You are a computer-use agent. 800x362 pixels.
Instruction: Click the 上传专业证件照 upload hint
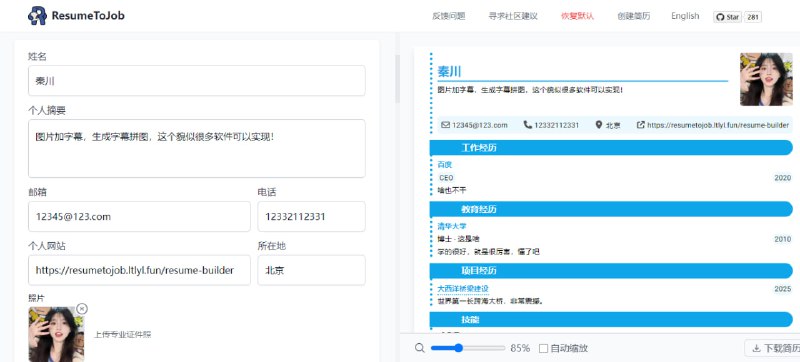[122, 334]
